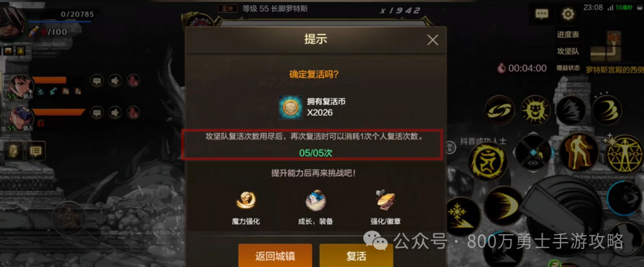
Task: Open the chat speech bubble icon at top
Action: pyautogui.click(x=541, y=14)
